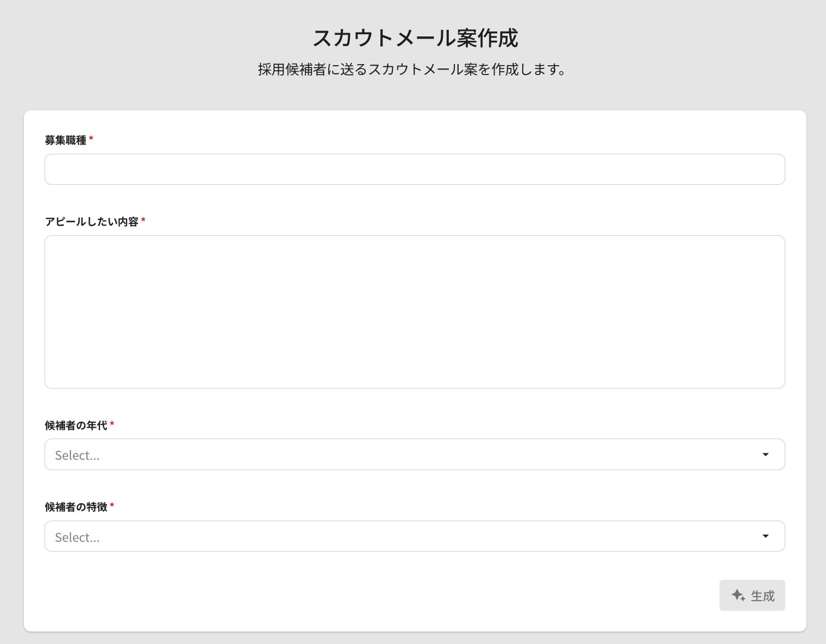Image resolution: width=826 pixels, height=644 pixels.
Task: Click the red asterisk beside 候補者の年代
Action: pos(112,424)
